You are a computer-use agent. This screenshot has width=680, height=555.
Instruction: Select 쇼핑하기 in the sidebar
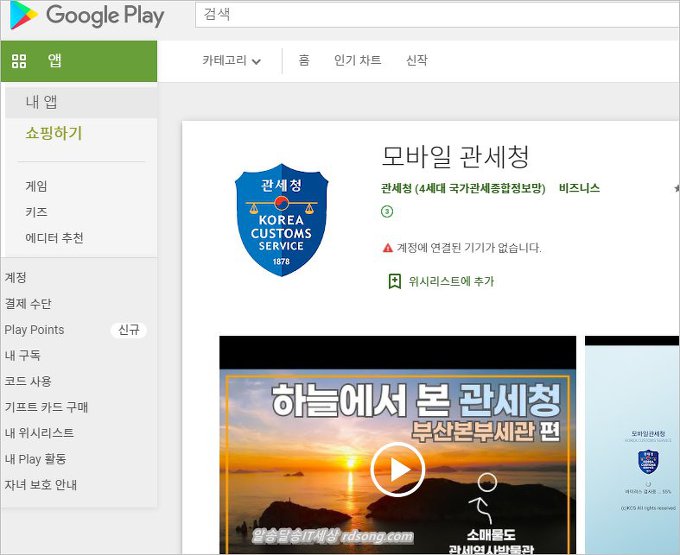54,133
